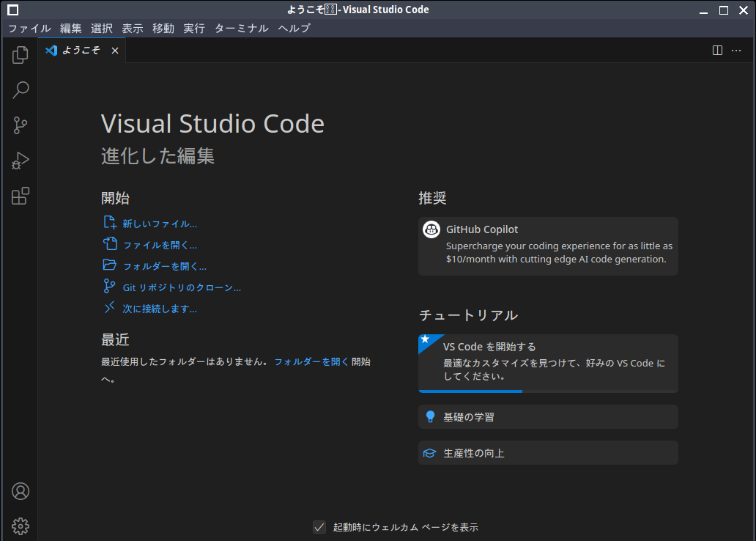Click the window menu icon in title bar
Image resolution: width=756 pixels, height=541 pixels.
click(13, 10)
